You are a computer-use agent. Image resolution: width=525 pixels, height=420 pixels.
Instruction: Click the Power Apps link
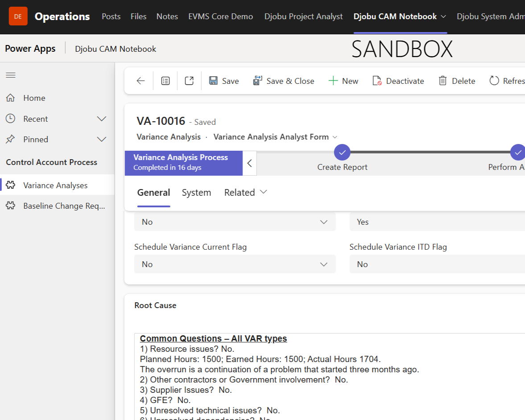pyautogui.click(x=30, y=49)
